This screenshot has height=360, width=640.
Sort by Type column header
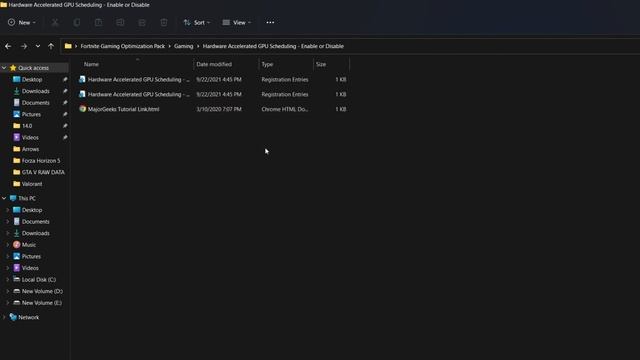[267, 64]
